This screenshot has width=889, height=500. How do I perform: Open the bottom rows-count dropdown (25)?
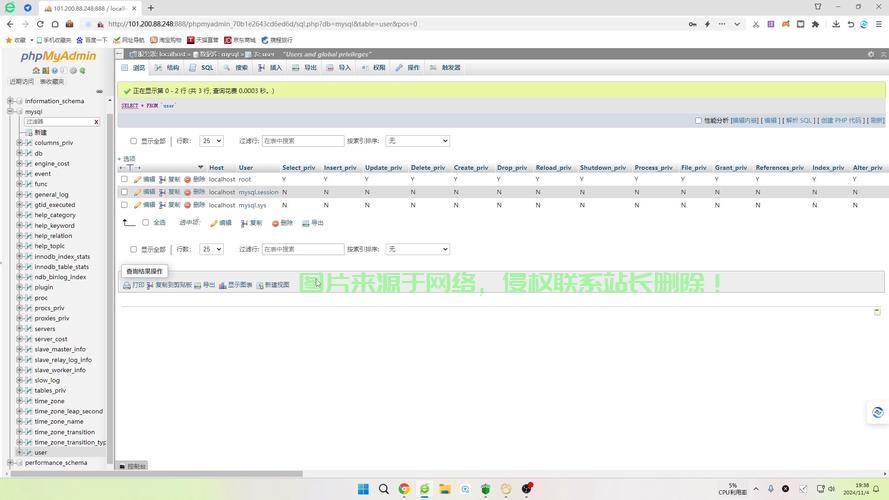211,249
